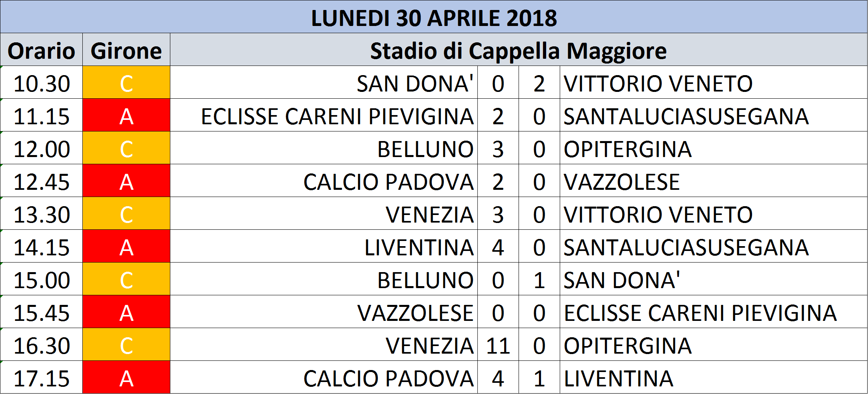Select the score 11 for VENEZIA
This screenshot has height=394, width=868.
pyautogui.click(x=498, y=344)
